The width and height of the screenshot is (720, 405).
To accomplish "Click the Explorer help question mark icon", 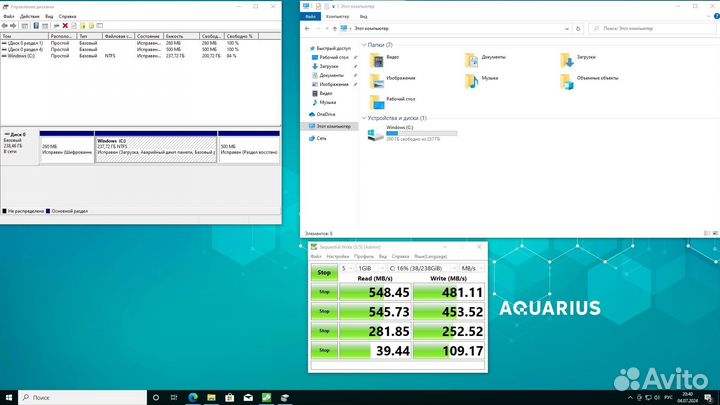I will point(716,17).
